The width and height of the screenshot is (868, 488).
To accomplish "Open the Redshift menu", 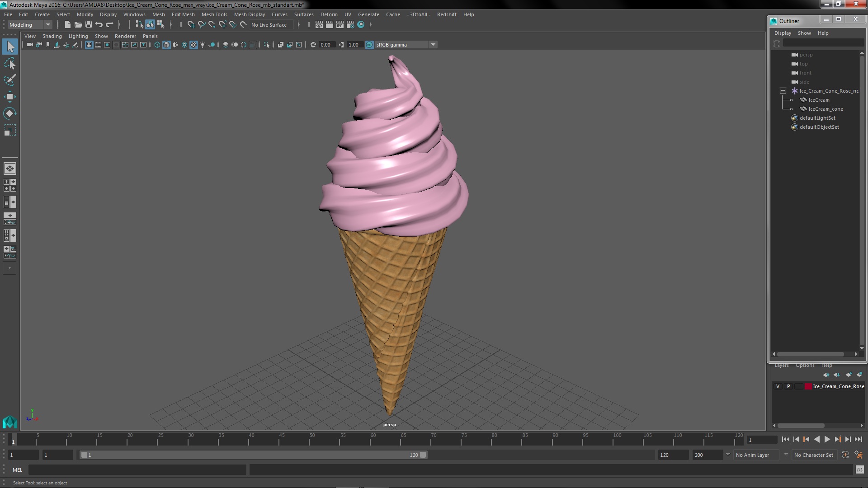I will [x=447, y=14].
